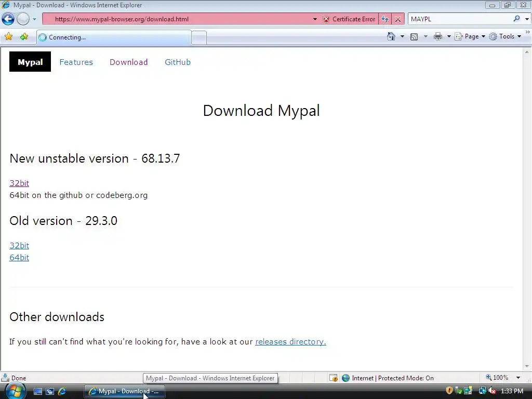Expand the Home button dropdown arrow
Screen dimensions: 532x399
[403, 36]
